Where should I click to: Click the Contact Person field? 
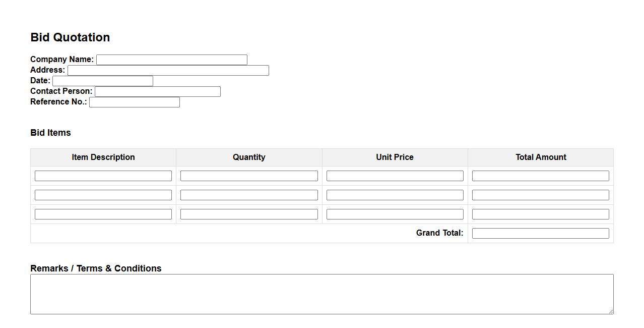(157, 91)
